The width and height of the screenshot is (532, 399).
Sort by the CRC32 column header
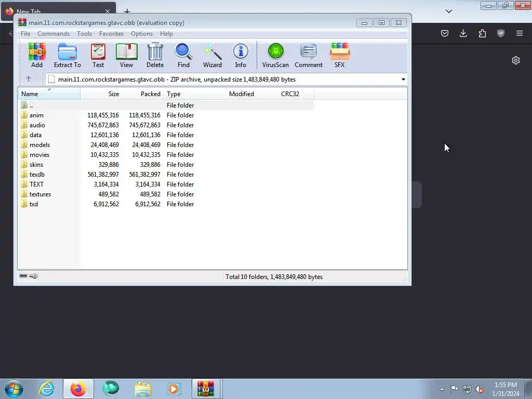tap(296, 94)
